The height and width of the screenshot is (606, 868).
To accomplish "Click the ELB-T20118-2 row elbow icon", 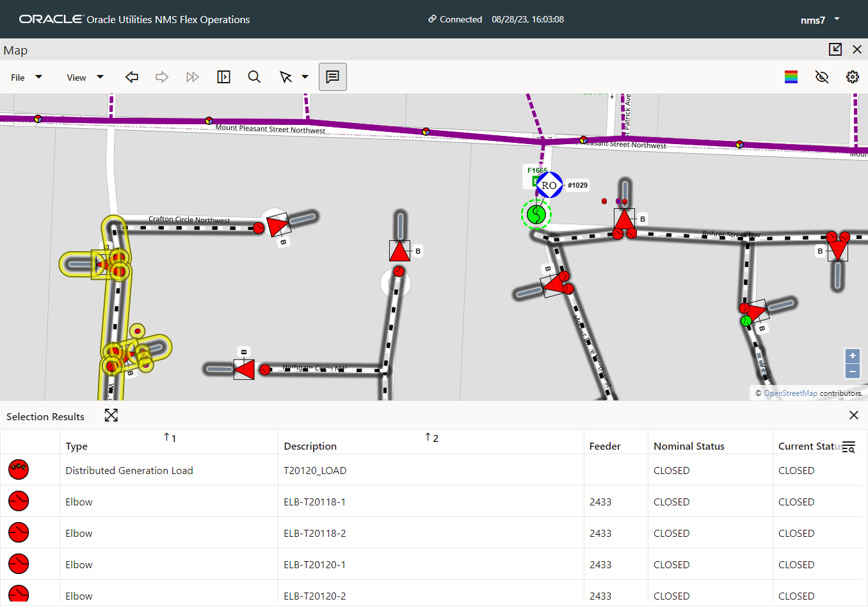I will coord(19,532).
